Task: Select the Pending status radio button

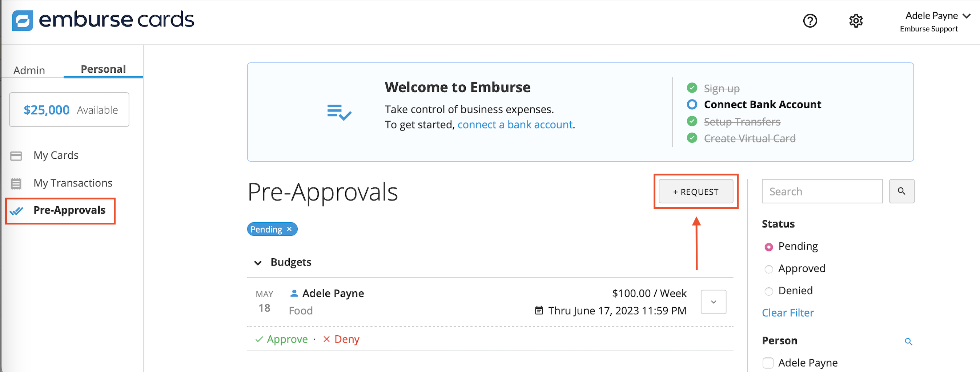Action: (x=768, y=247)
